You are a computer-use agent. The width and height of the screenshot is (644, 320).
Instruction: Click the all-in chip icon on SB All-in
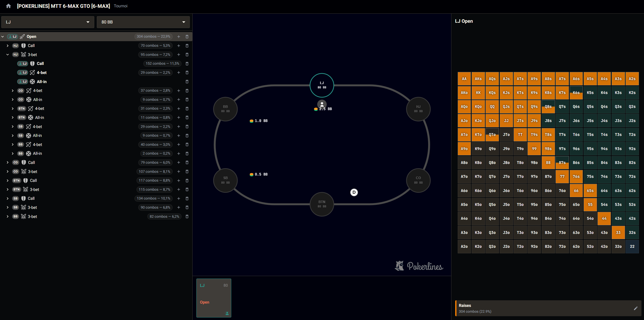[x=29, y=136]
